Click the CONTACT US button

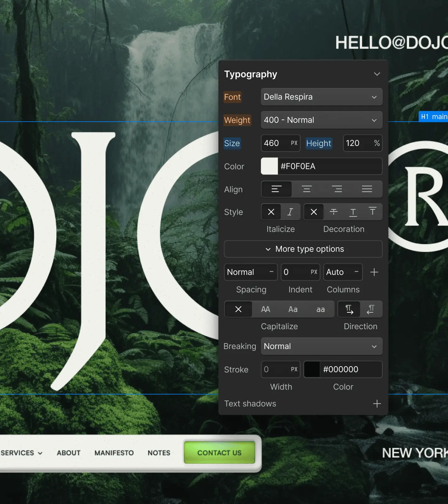pos(219,453)
